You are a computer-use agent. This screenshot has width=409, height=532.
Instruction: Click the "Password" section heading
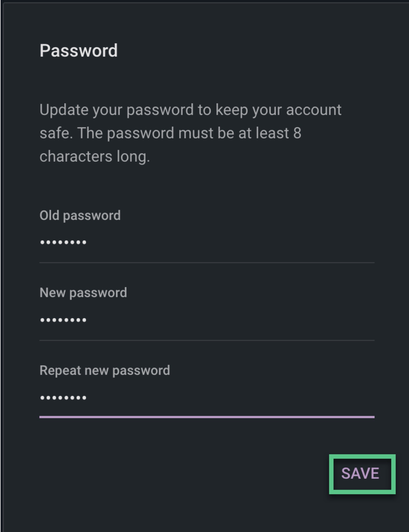tap(79, 51)
